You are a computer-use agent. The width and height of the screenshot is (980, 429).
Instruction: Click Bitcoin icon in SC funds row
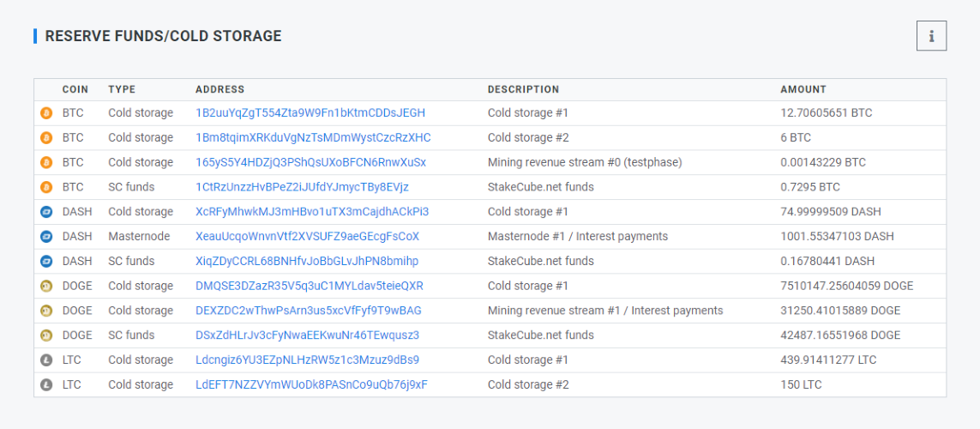(46, 187)
